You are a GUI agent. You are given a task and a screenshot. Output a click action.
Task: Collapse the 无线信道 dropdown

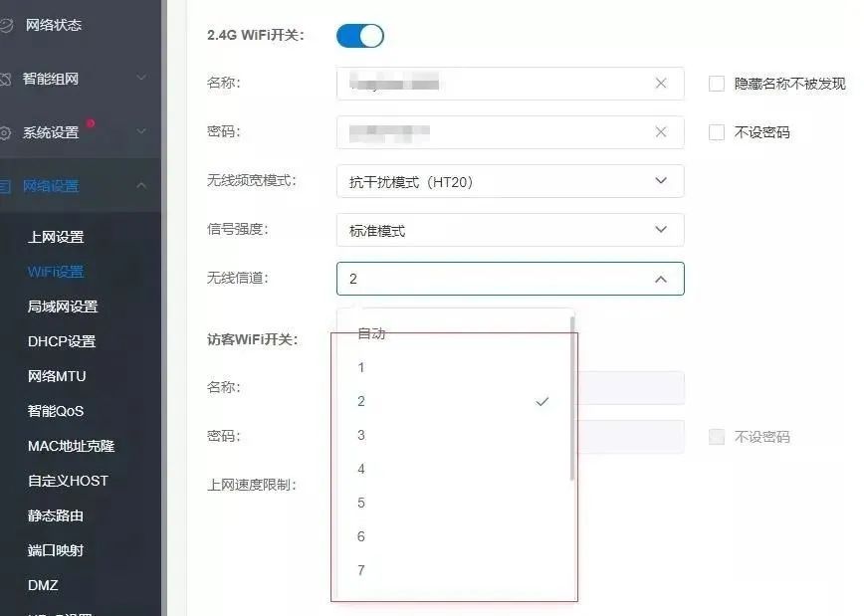661,279
